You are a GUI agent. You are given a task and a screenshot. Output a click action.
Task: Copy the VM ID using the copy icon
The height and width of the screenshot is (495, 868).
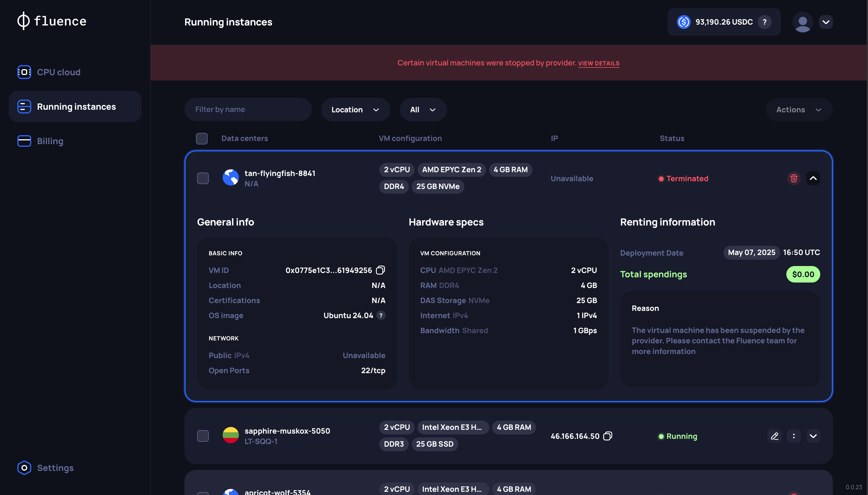click(x=380, y=270)
